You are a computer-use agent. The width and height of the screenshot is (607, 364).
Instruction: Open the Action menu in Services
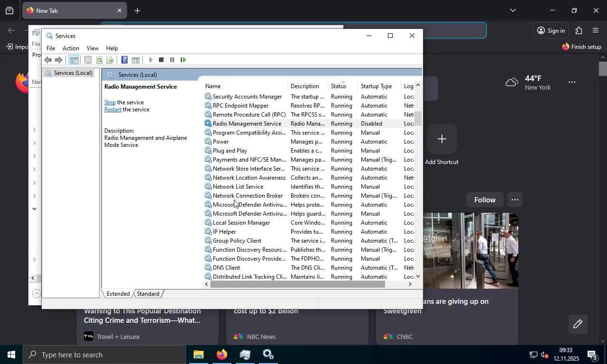point(71,48)
